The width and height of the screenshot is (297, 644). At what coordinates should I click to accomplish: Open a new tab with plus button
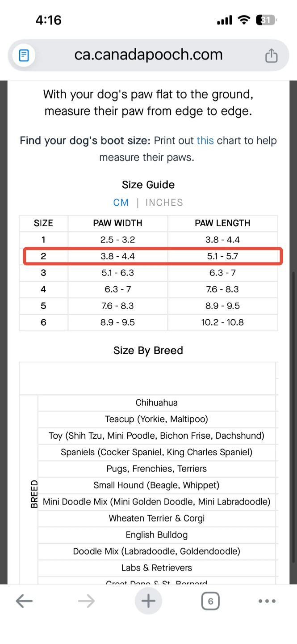pyautogui.click(x=148, y=601)
